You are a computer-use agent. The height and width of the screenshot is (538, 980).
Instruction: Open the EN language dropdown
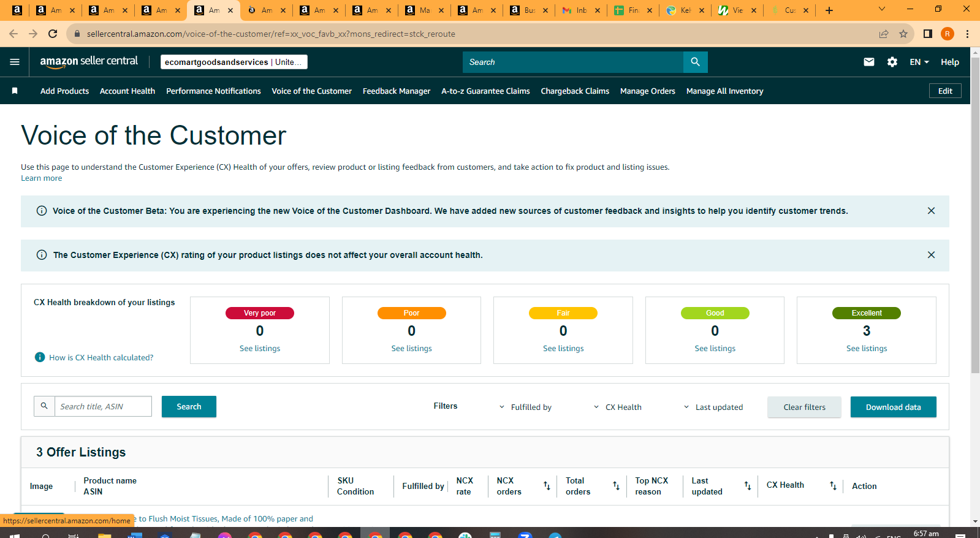(x=919, y=62)
